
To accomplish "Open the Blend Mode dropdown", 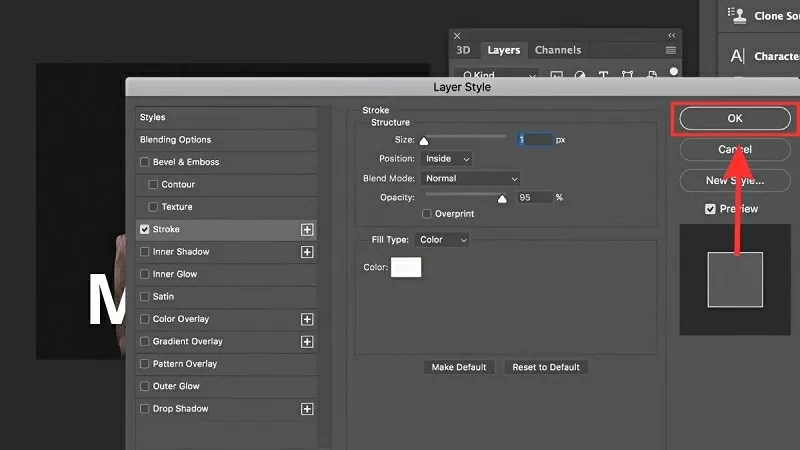I will point(471,179).
